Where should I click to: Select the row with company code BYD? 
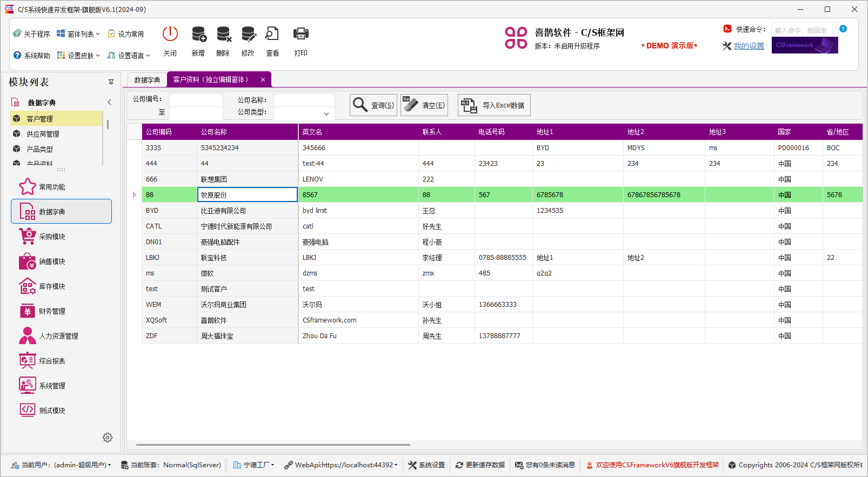tap(502, 211)
